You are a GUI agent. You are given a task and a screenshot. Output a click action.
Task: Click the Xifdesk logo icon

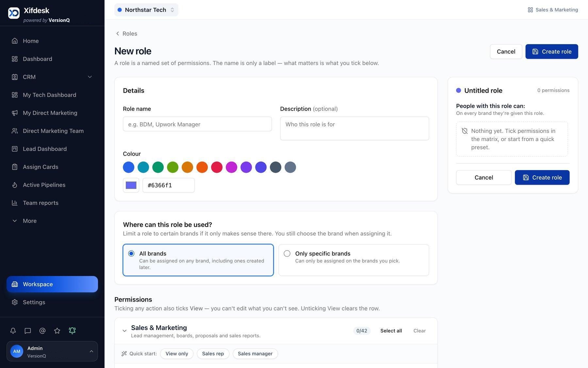point(14,13)
